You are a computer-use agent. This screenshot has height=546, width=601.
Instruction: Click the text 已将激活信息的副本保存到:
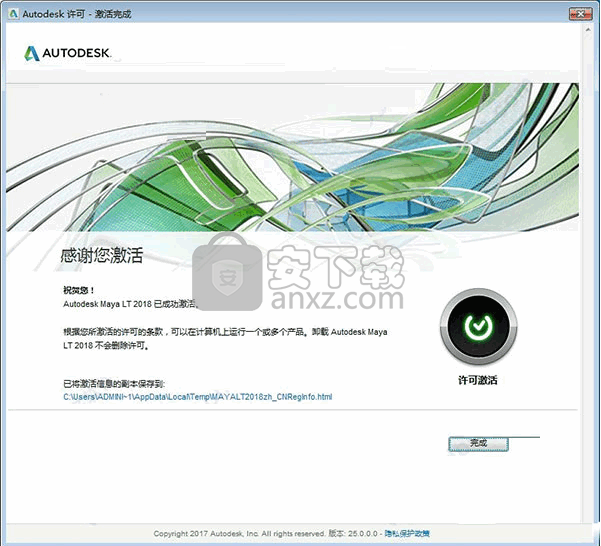coord(114,384)
